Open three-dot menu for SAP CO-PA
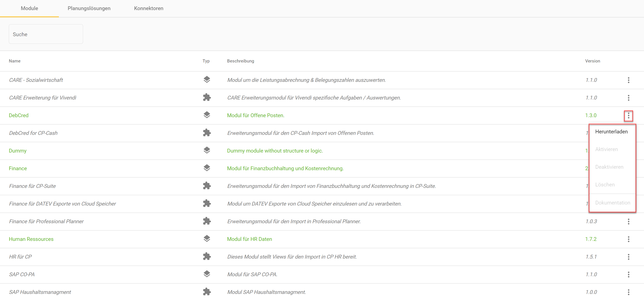Viewport: 644px width, 300px height. point(628,275)
